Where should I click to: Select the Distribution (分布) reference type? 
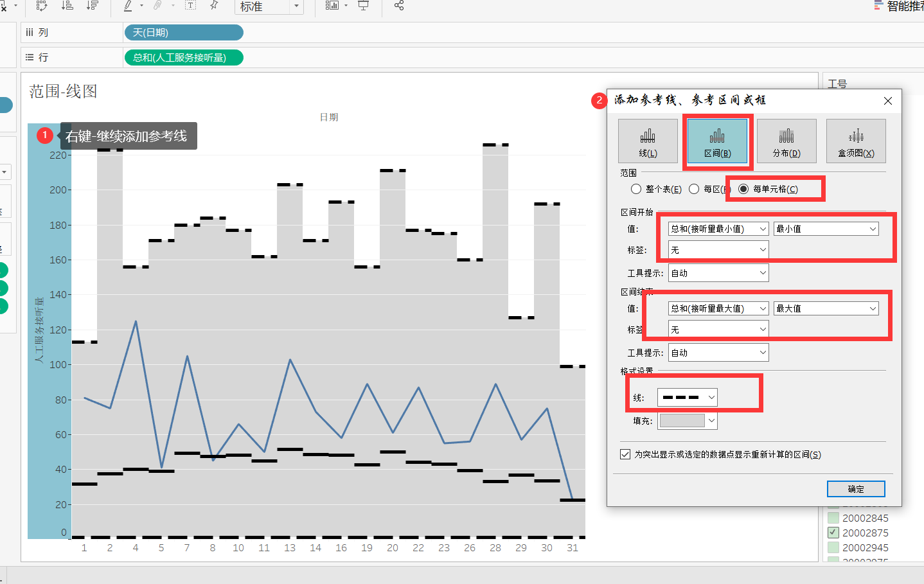[786, 141]
